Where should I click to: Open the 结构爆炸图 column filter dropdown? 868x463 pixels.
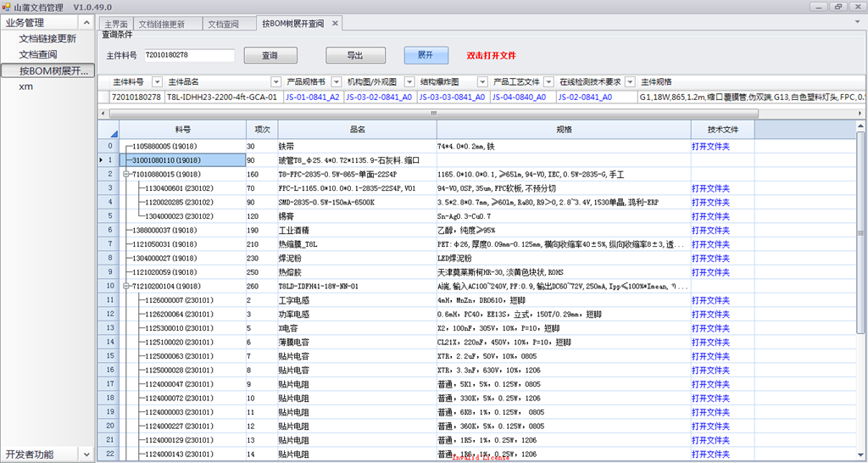[482, 82]
